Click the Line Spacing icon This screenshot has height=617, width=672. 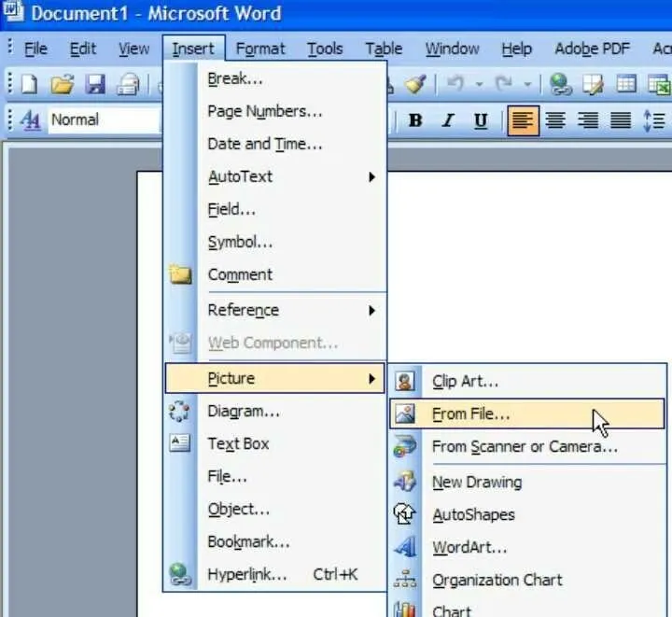[654, 120]
